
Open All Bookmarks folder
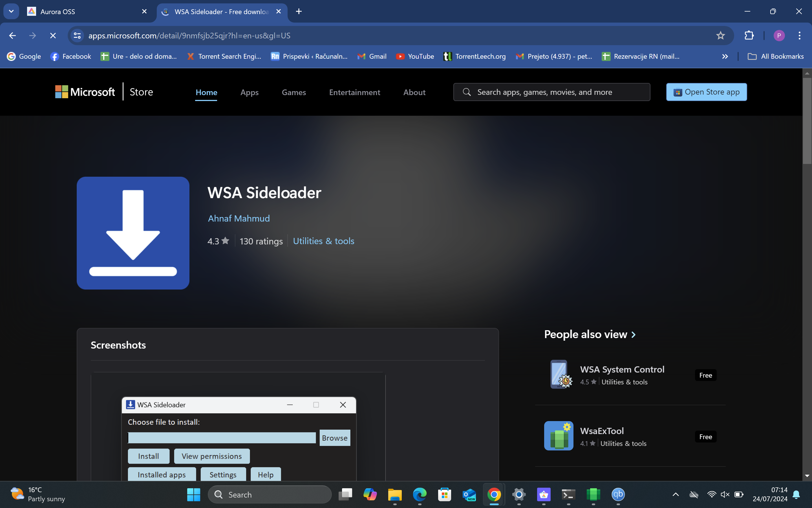click(775, 56)
